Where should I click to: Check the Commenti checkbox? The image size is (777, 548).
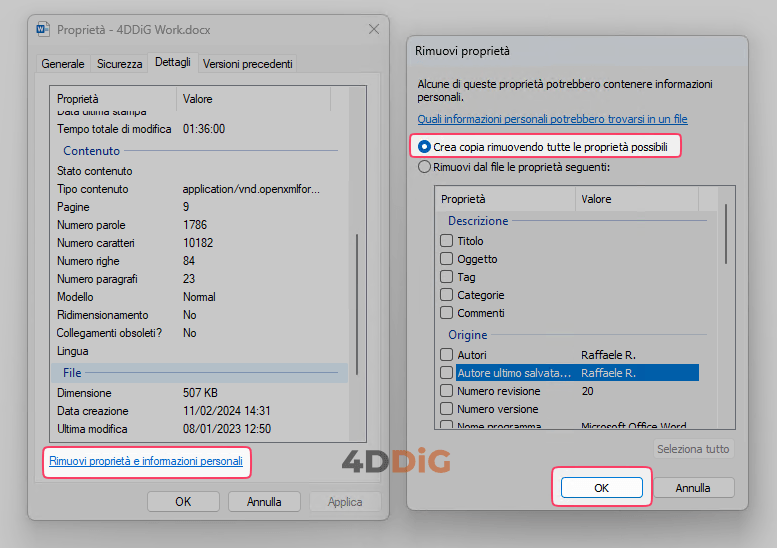tap(446, 313)
